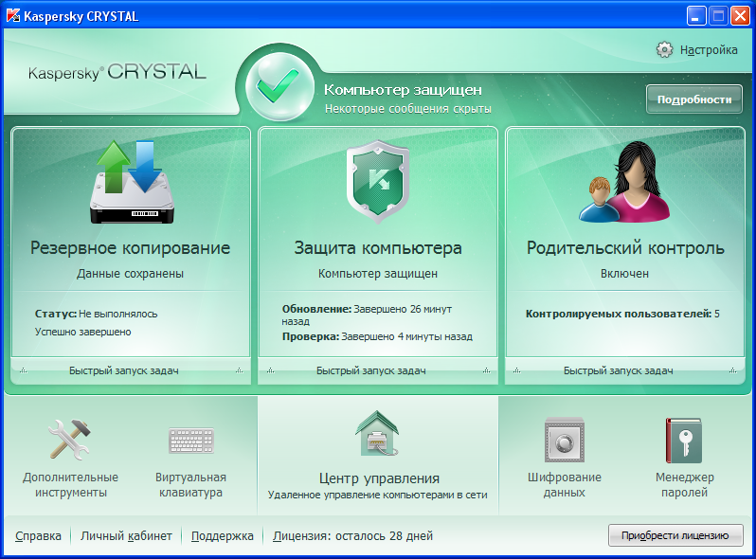Click 'Включен' status under parental control
Viewport: 756px width, 559px height.
coord(625,274)
